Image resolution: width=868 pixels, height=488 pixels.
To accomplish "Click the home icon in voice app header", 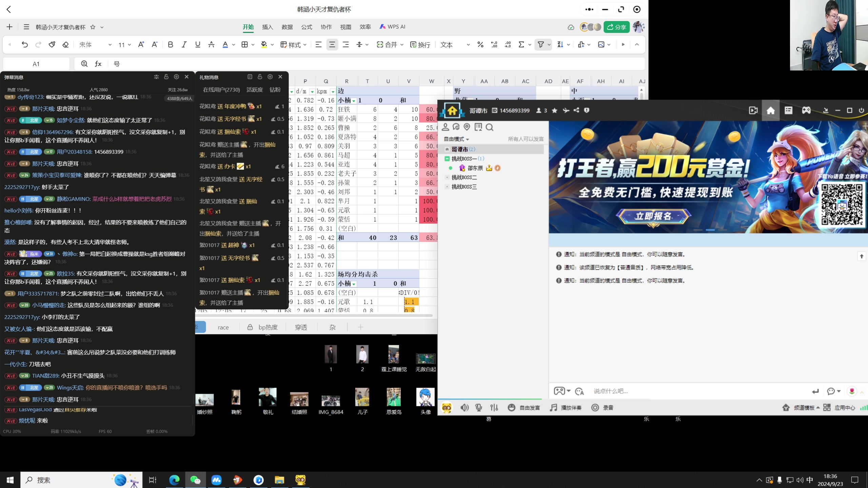I will pos(771,110).
